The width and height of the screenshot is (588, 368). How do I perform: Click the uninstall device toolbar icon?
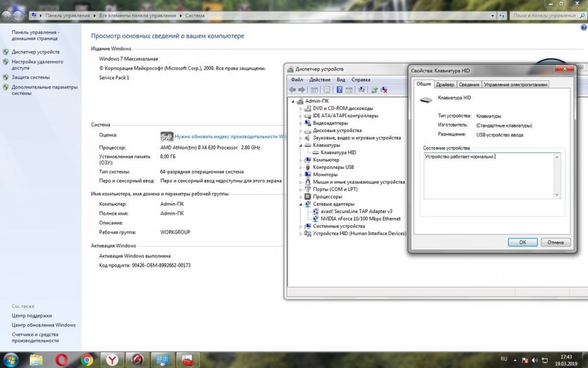(384, 90)
